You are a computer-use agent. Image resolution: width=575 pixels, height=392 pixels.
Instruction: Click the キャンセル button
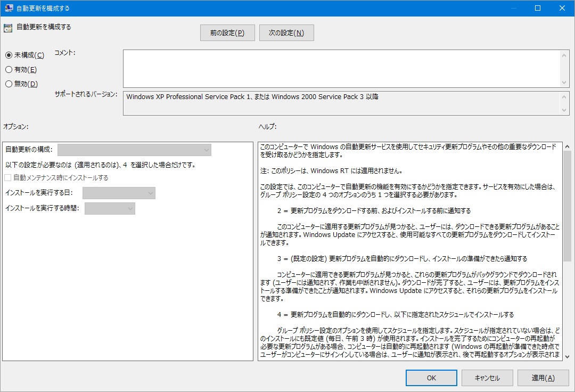[x=487, y=378]
